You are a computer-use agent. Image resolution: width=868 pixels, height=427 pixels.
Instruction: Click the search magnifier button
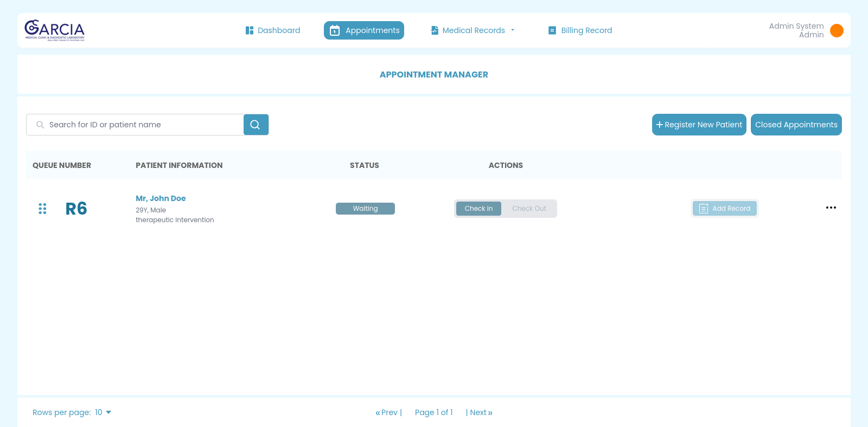pos(256,125)
